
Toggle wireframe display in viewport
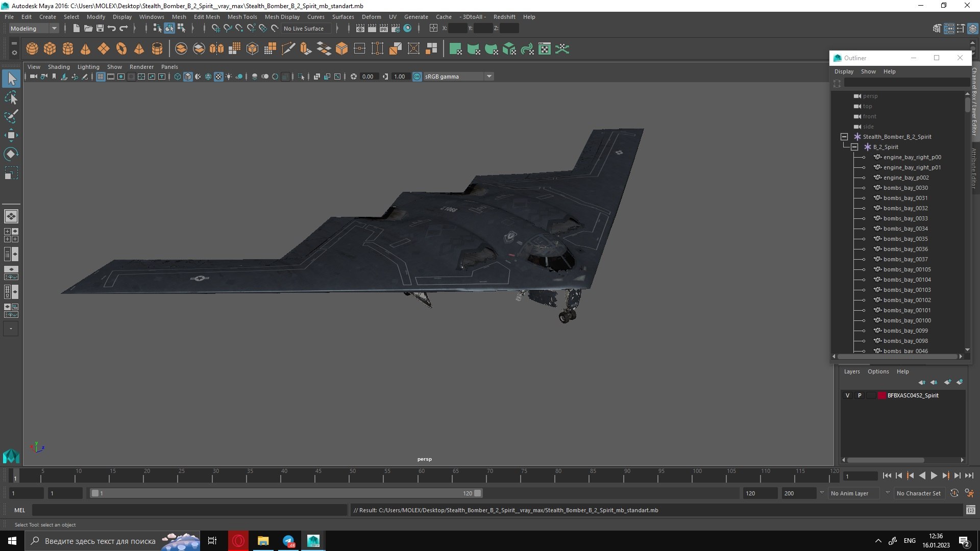(177, 77)
